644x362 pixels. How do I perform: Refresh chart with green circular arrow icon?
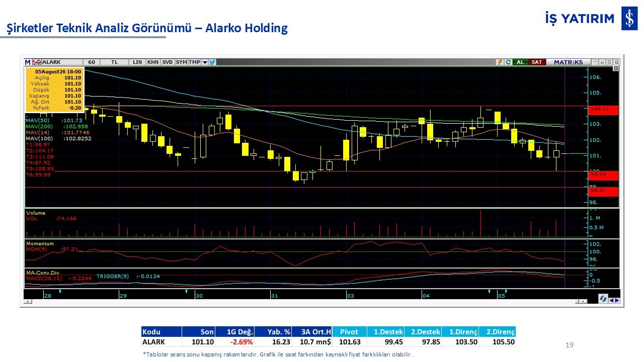[508, 62]
